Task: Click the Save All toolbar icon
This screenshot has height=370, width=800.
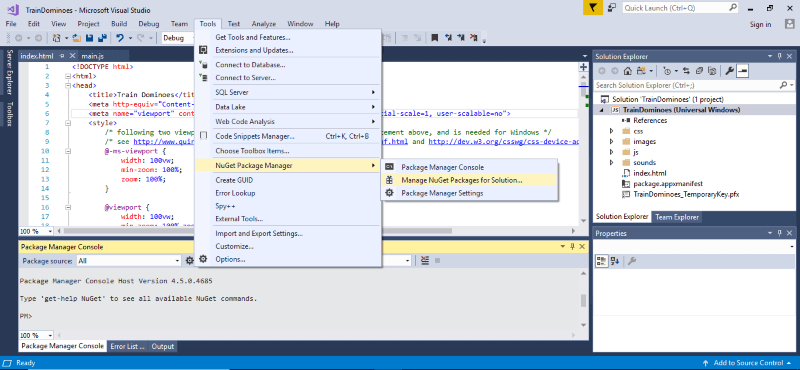Action: coord(102,38)
